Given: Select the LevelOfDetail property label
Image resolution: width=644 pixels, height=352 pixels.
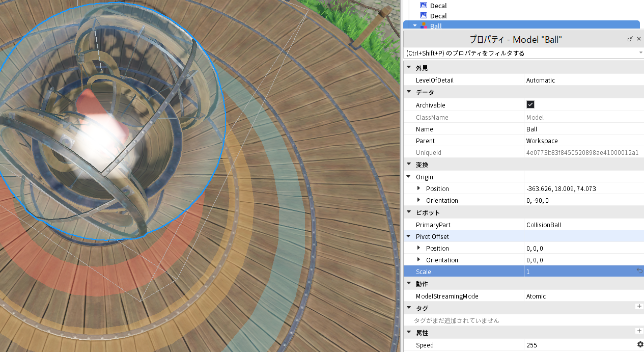Looking at the screenshot, I should pos(434,80).
